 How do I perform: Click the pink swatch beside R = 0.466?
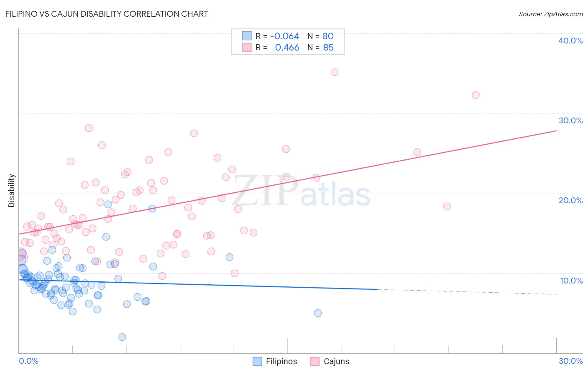[x=247, y=47]
